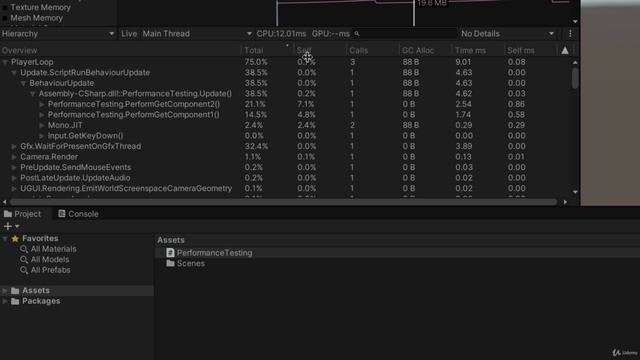Switch to the Project tab

pos(23,214)
